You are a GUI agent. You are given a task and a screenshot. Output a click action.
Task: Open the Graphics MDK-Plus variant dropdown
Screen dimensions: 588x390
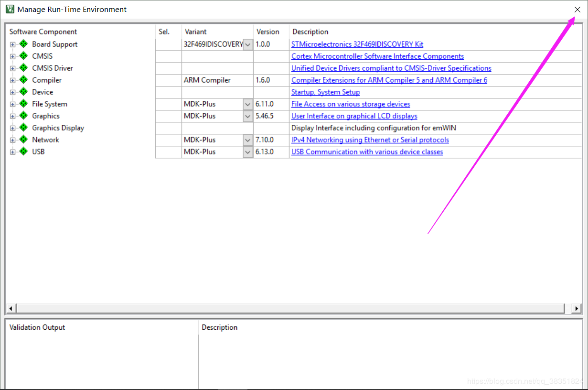[248, 116]
